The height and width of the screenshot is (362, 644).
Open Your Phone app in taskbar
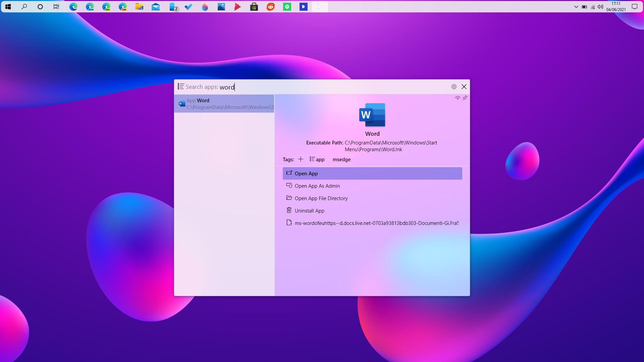click(x=173, y=7)
